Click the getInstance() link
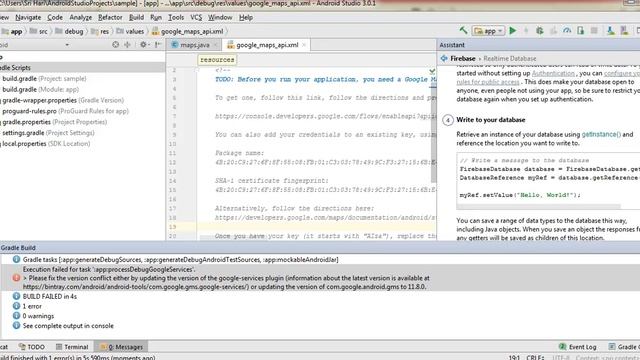 click(601, 134)
